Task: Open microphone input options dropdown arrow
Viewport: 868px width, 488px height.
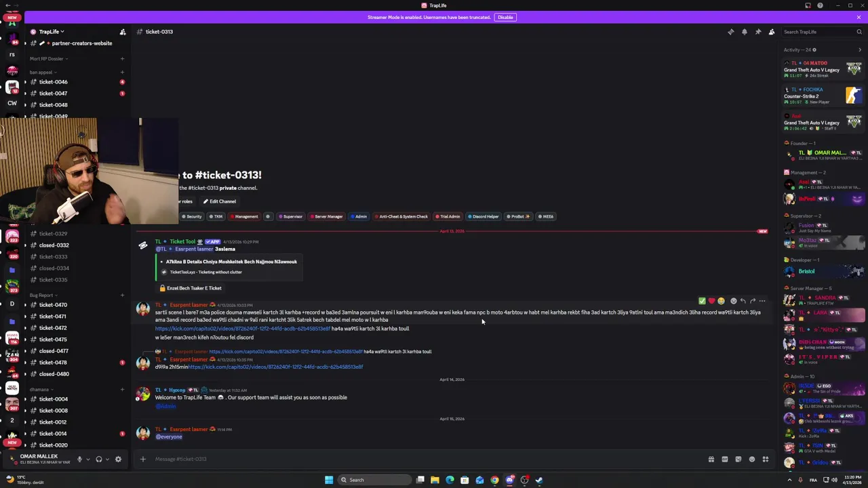Action: pos(87,460)
